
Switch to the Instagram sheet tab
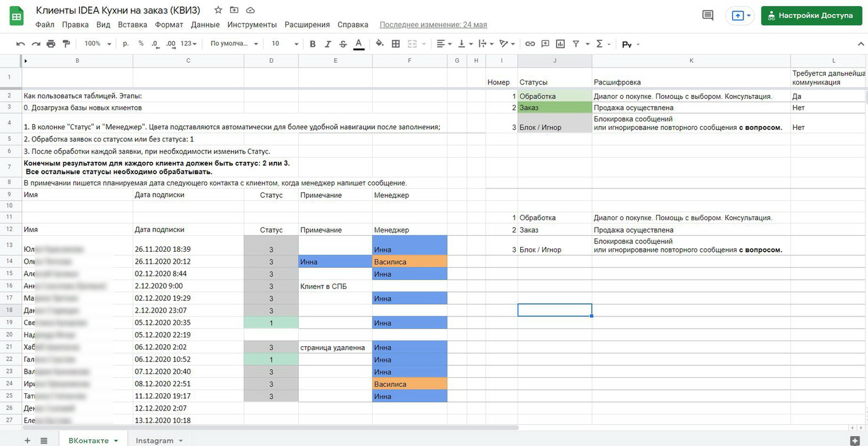(154, 440)
